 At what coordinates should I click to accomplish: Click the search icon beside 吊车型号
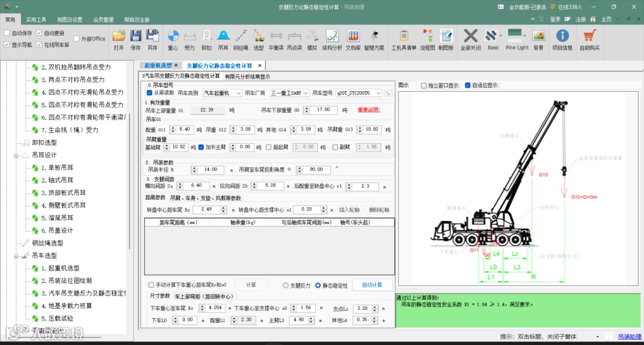(388, 93)
